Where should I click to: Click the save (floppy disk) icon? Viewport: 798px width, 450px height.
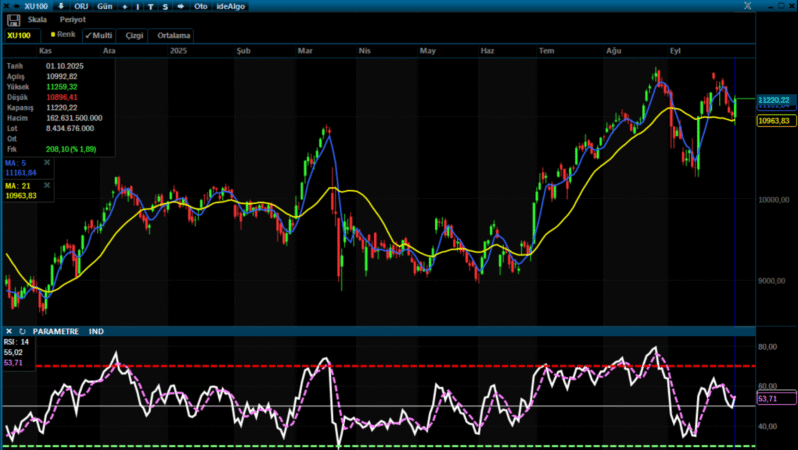13,19
